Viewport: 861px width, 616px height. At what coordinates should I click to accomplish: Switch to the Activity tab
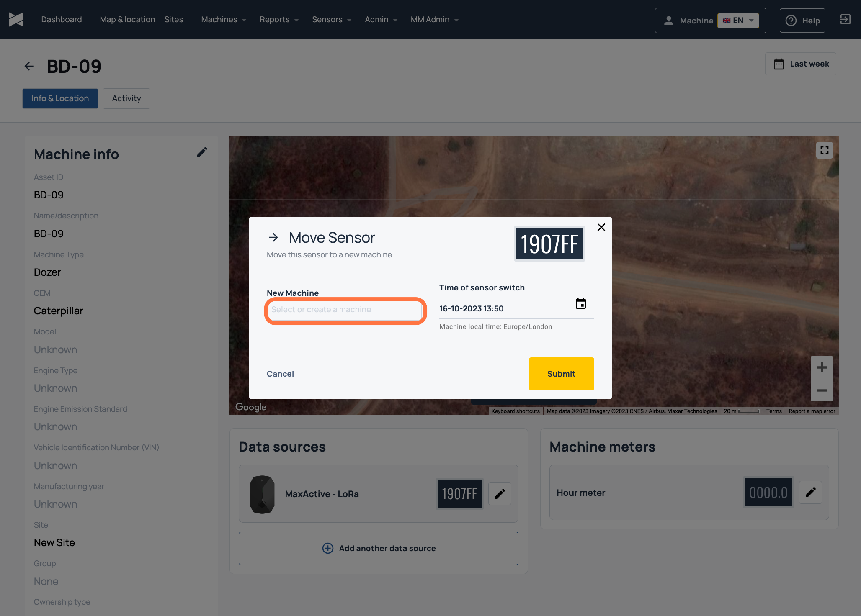click(x=126, y=98)
